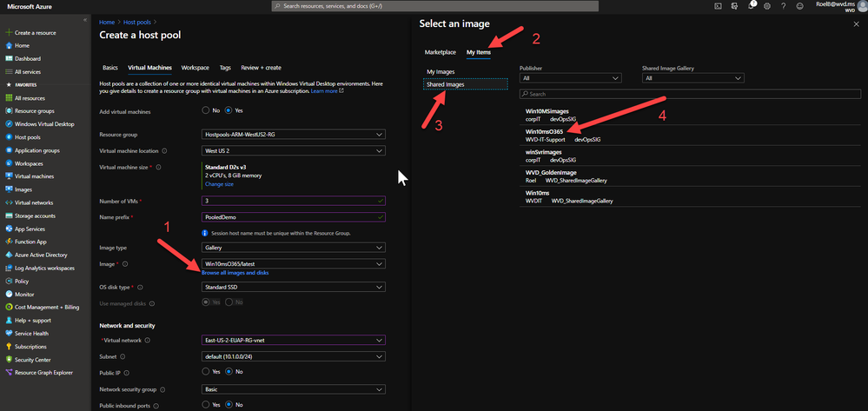Open Resource Graph Explorer icon
Viewport: 868px width, 411px height.
click(x=9, y=373)
